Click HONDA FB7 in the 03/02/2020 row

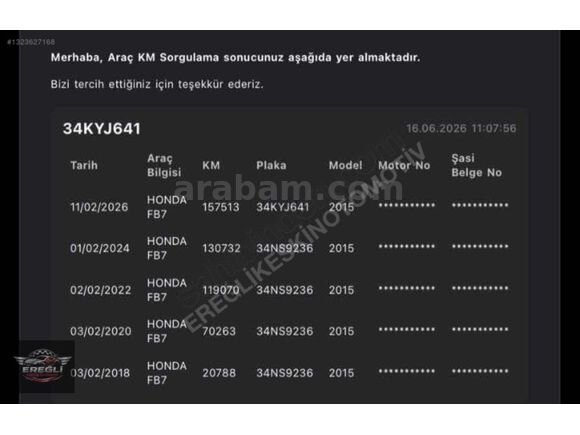[167, 331]
